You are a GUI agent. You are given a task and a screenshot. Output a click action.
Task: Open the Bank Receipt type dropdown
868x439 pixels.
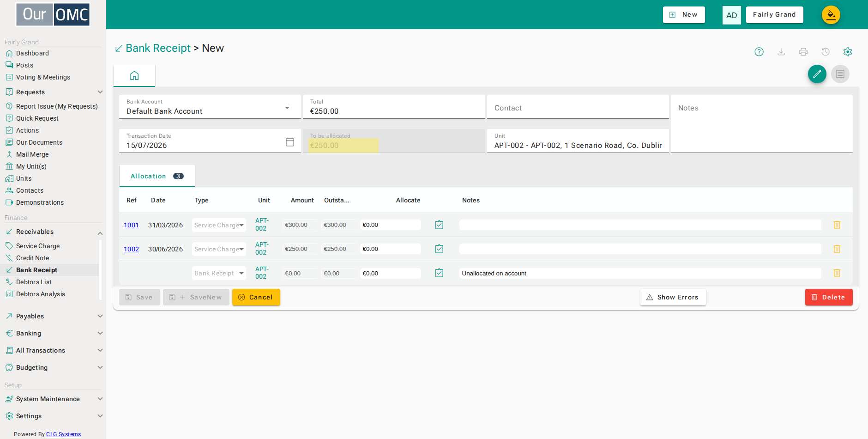(219, 273)
